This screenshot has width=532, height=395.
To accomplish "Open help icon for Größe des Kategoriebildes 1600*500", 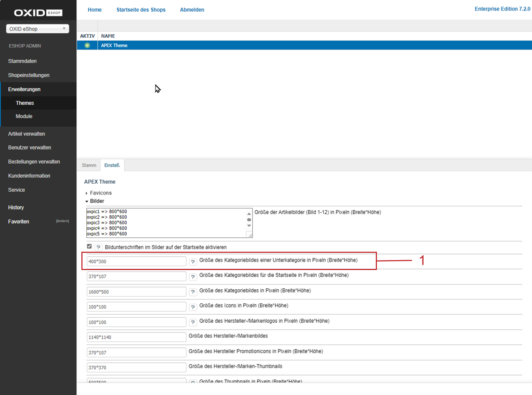I will coord(193,292).
